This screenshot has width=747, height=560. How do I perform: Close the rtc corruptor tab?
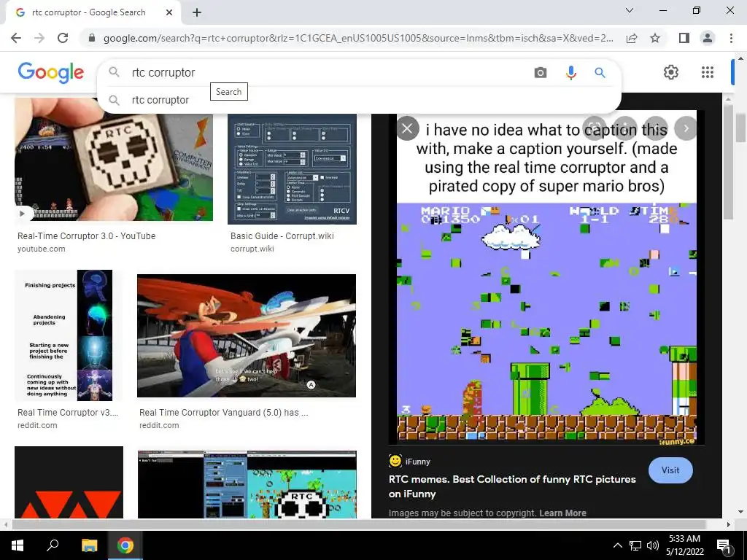click(x=169, y=12)
